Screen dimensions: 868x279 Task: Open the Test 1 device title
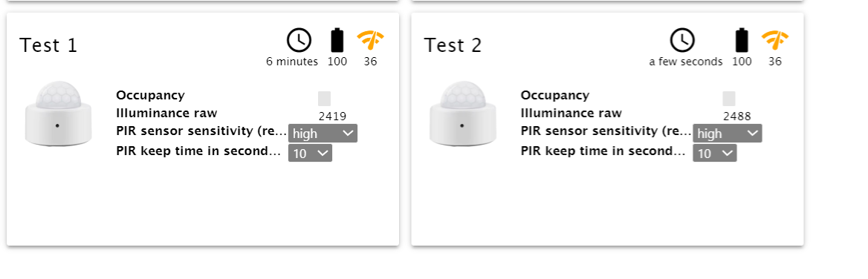pyautogui.click(x=49, y=45)
